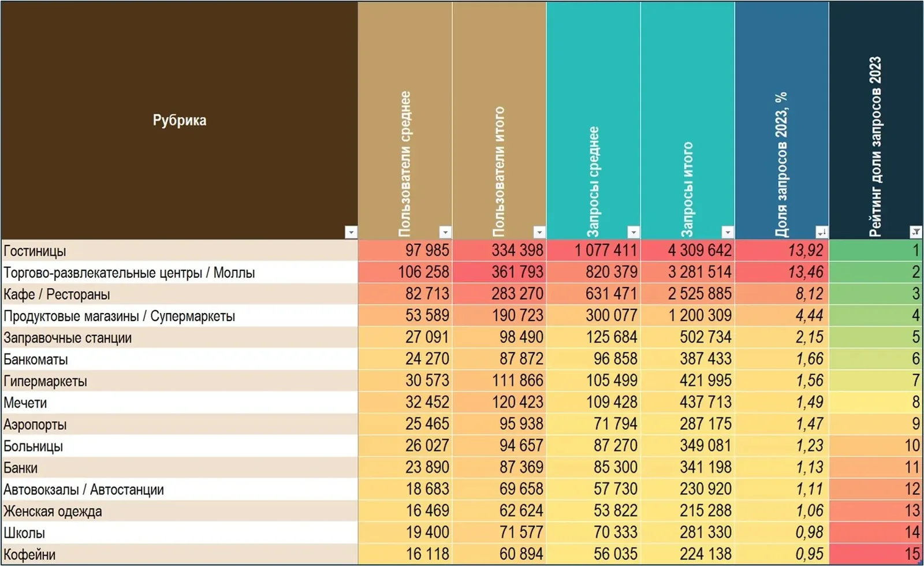Click the value 215 288 for Женская одежда
Image resolution: width=924 pixels, height=566 pixels.
click(687, 511)
